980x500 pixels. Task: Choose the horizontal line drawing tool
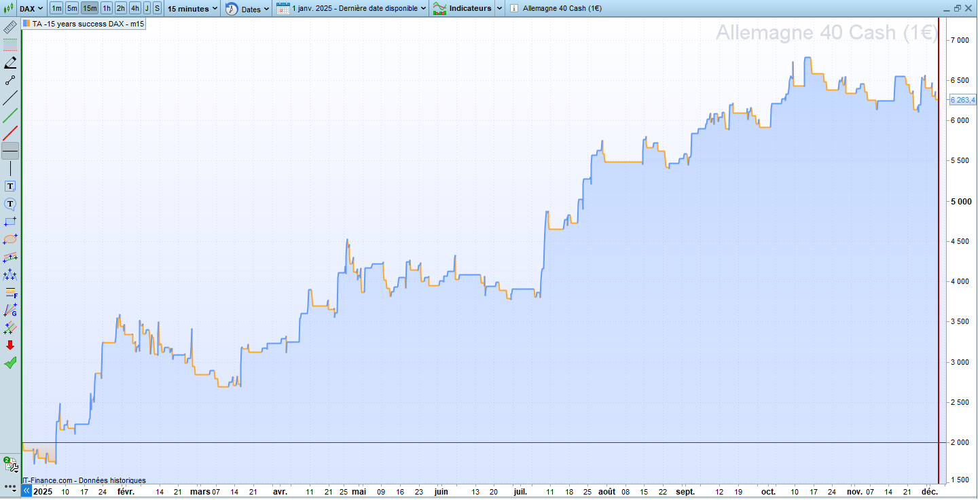(x=10, y=151)
